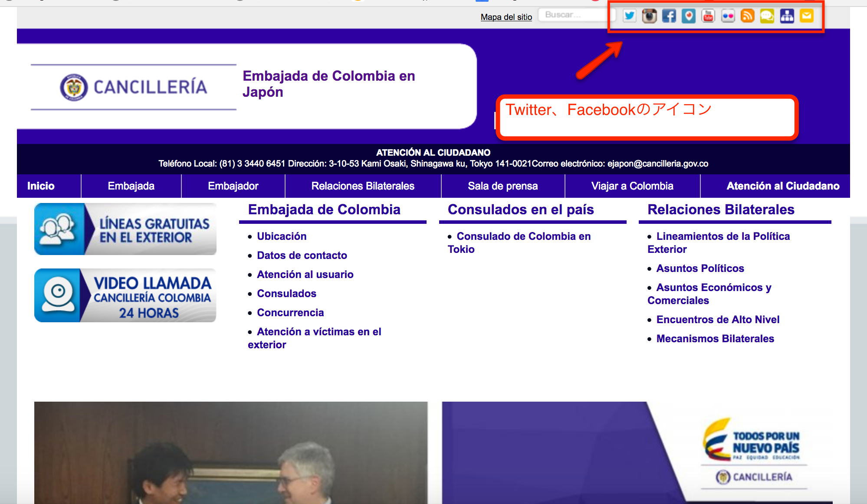Viewport: 867px width, 504px height.
Task: Open the Embajada menu item
Action: 131,186
